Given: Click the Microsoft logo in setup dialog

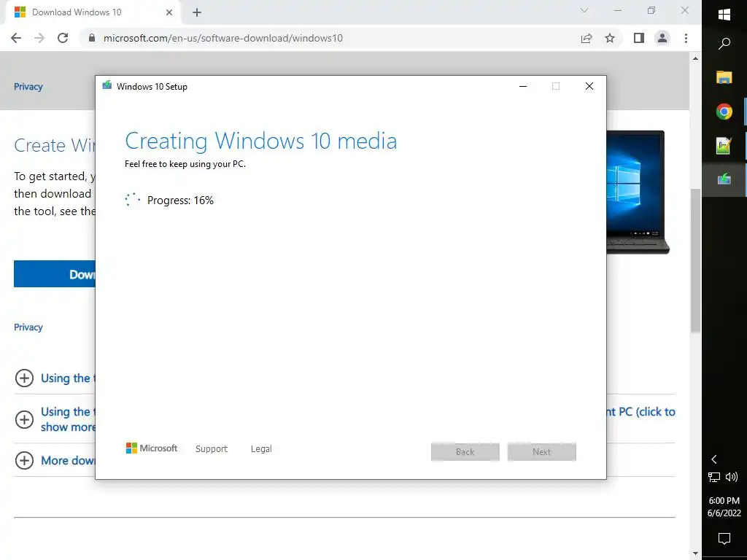Looking at the screenshot, I should click(152, 448).
